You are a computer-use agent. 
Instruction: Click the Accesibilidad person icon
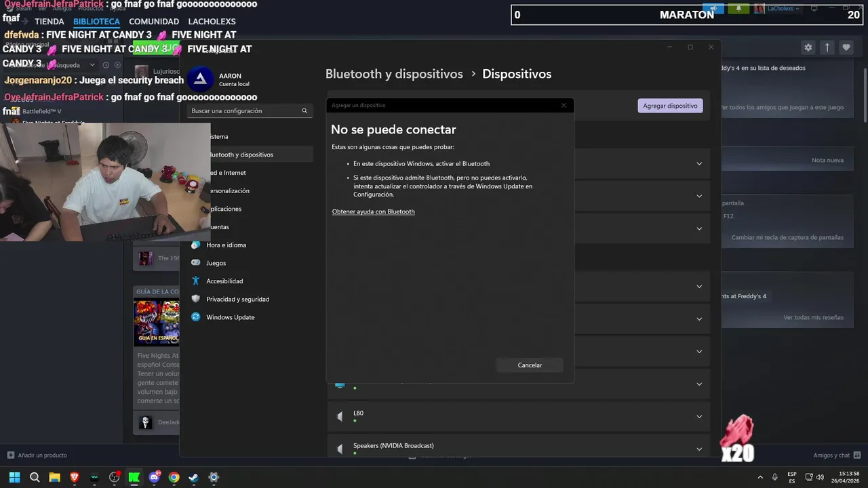(196, 281)
